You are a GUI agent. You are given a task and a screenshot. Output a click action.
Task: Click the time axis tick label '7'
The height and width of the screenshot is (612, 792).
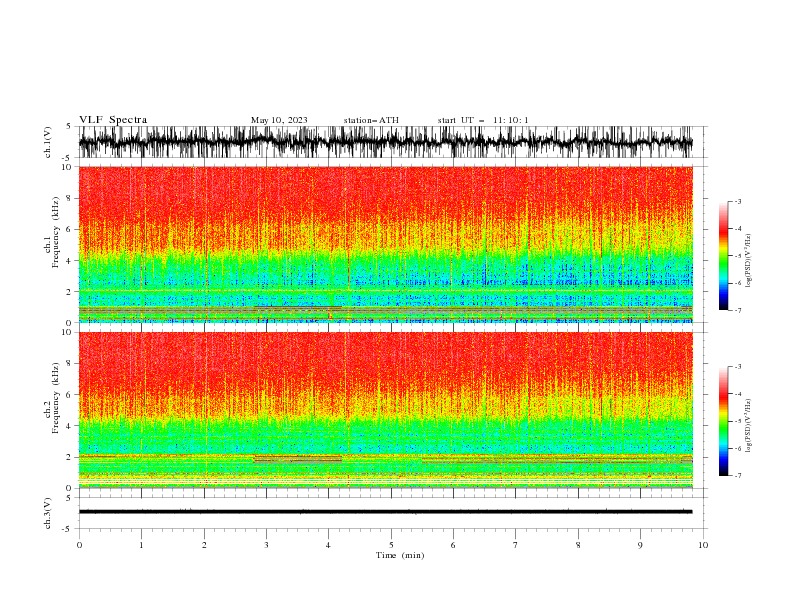pyautogui.click(x=516, y=545)
